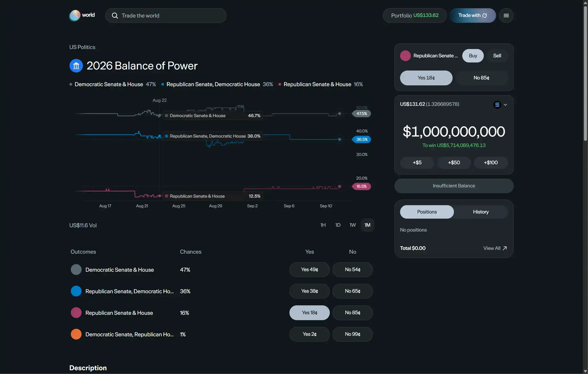Click the search magnifier icon
Image resolution: width=588 pixels, height=374 pixels.
[x=115, y=16]
